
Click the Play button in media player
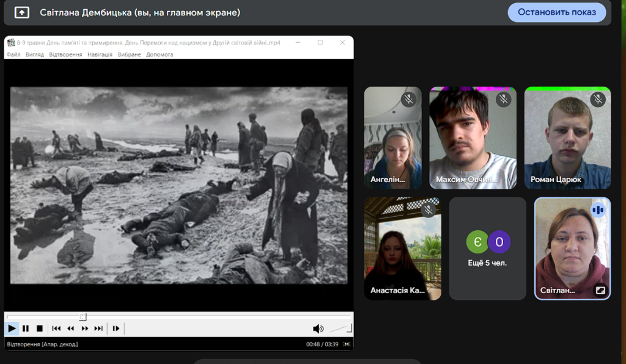12,329
